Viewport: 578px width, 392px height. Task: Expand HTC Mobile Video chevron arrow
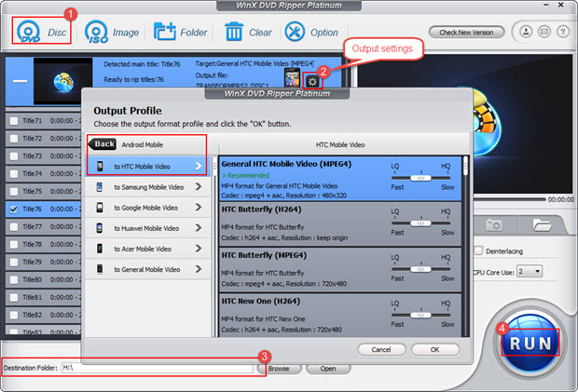click(199, 167)
